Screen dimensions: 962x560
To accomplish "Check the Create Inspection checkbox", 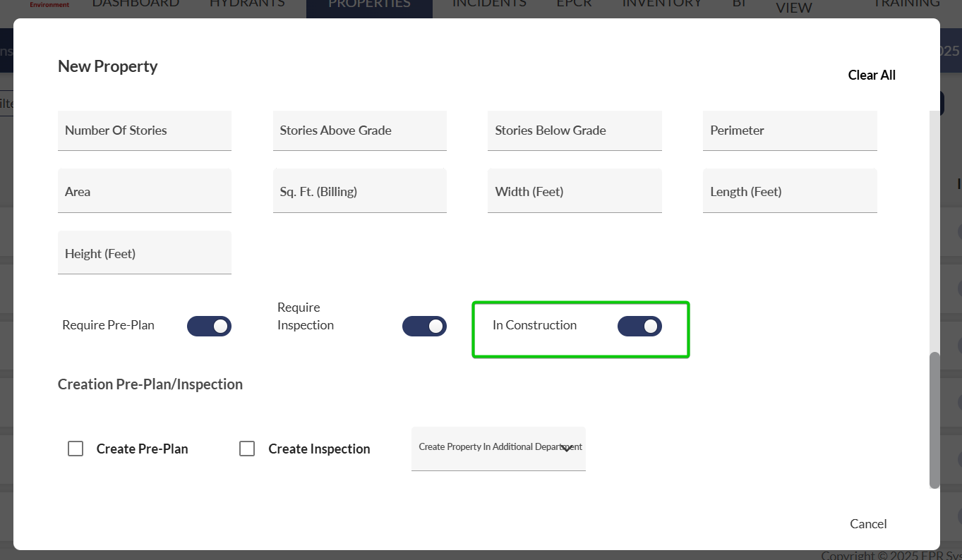I will 247,449.
